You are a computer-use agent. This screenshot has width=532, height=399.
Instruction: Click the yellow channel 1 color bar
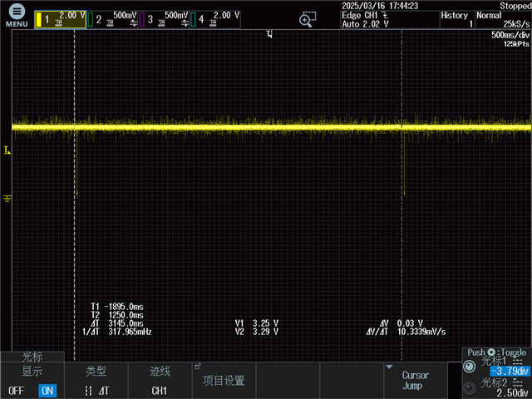(39, 20)
